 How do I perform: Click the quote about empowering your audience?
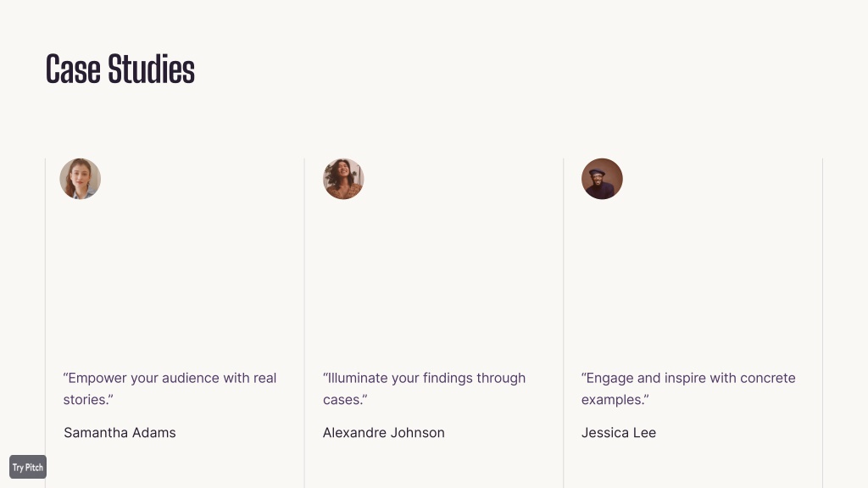(x=170, y=388)
